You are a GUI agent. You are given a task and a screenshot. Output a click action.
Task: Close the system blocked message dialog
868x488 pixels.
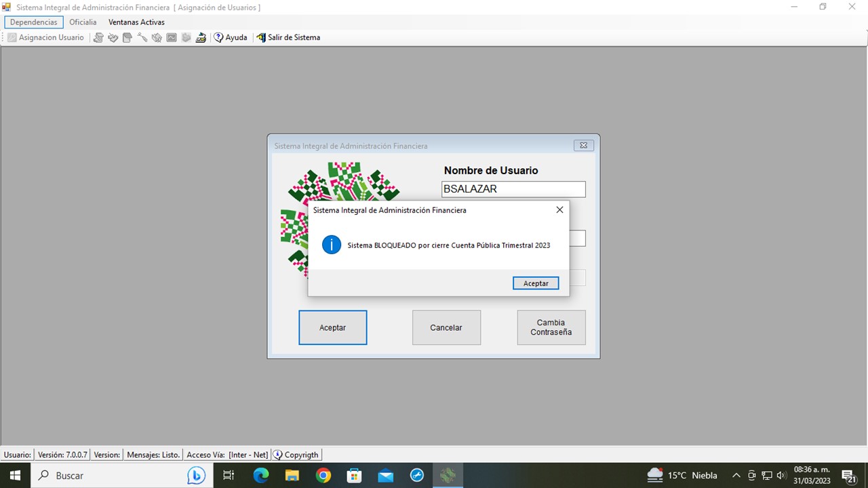point(559,210)
